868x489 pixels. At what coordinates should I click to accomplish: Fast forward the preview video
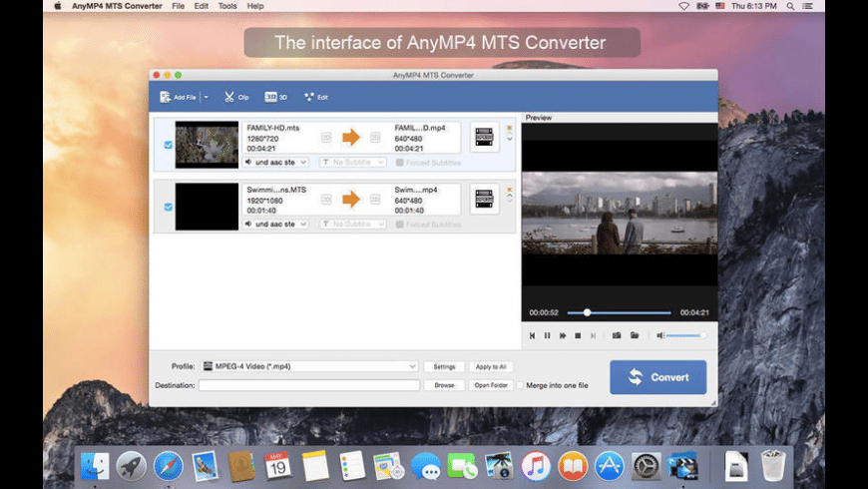[563, 335]
